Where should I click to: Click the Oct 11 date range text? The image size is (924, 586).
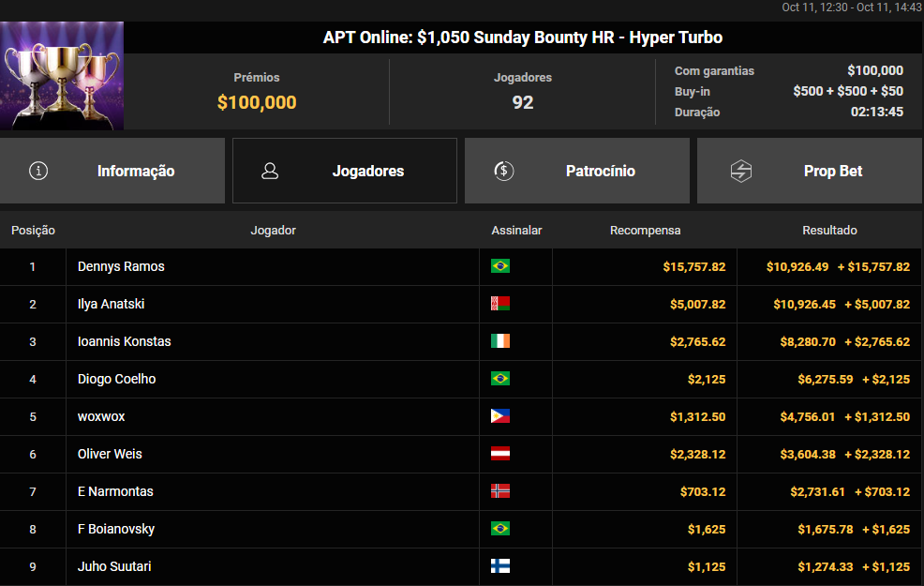point(852,8)
